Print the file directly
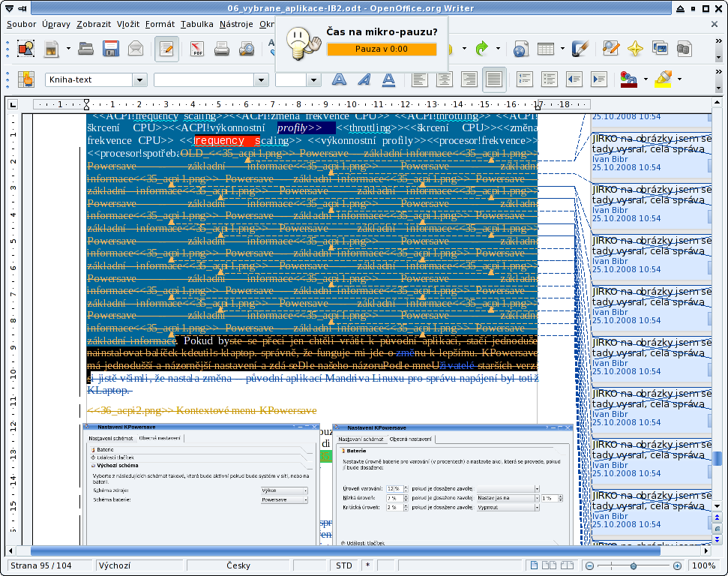Image resolution: width=728 pixels, height=576 pixels. point(222,49)
